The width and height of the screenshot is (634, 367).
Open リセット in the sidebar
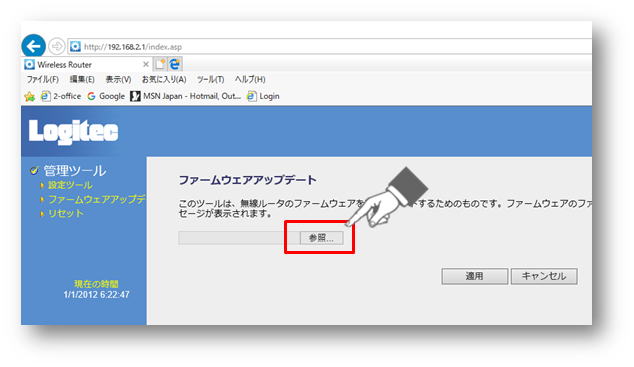pos(66,213)
